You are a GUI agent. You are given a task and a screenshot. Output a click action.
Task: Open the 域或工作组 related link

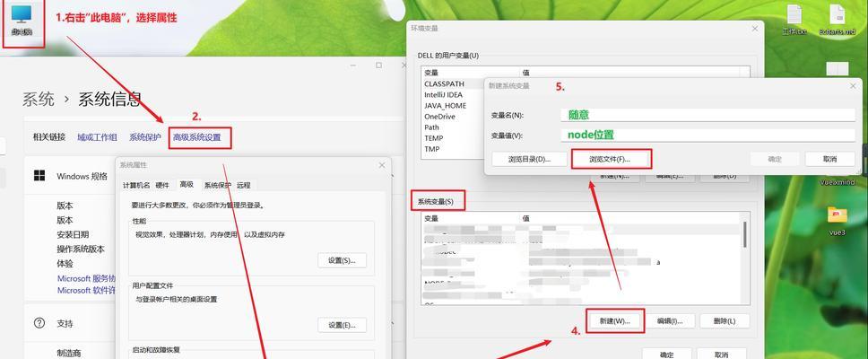pos(97,137)
